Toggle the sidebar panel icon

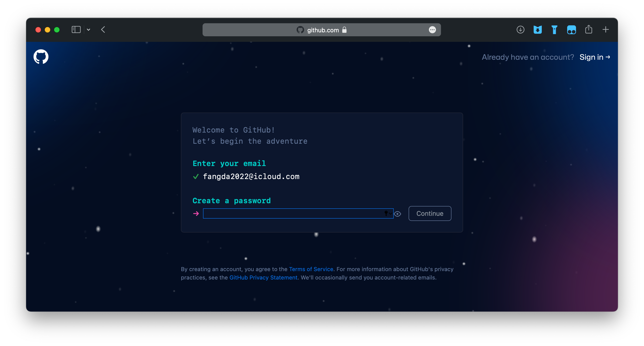coord(76,30)
